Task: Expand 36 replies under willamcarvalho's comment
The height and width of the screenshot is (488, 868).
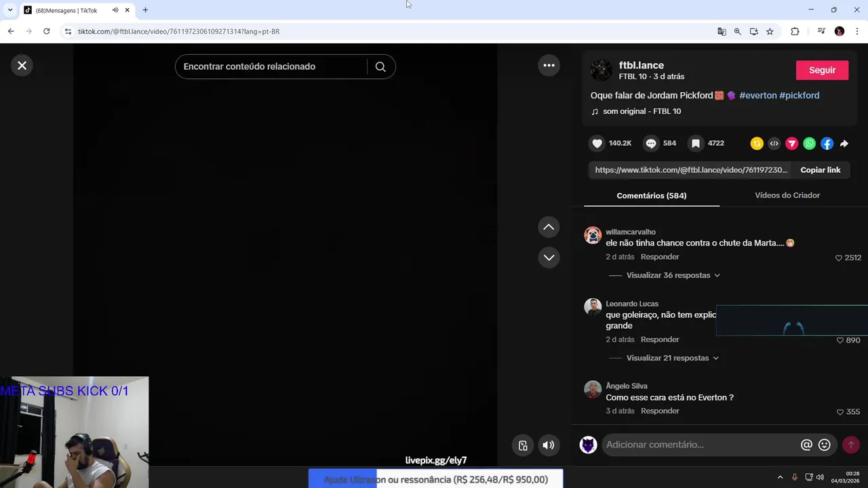Action: pyautogui.click(x=673, y=275)
